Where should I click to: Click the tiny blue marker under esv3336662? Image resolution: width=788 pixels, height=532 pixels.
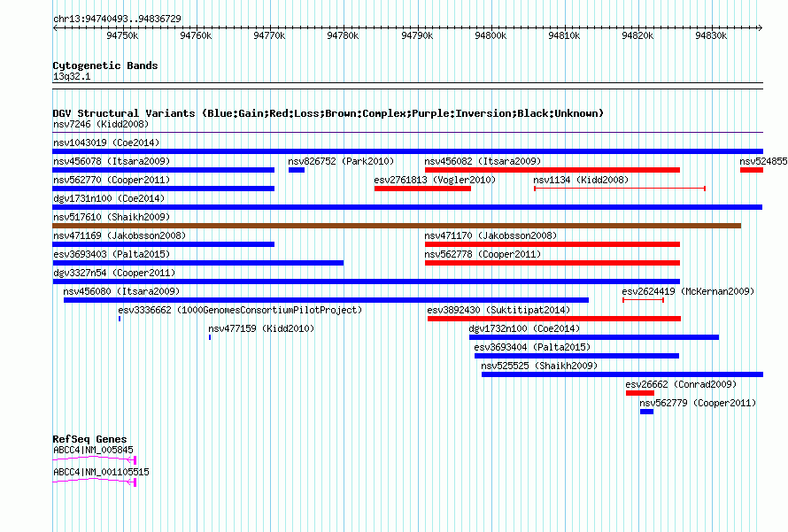click(x=120, y=319)
